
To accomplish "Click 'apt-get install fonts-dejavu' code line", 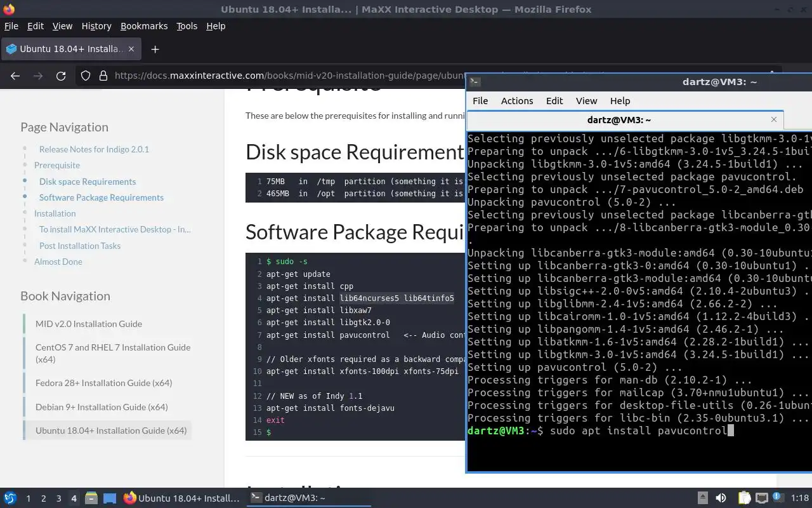I will (x=331, y=408).
